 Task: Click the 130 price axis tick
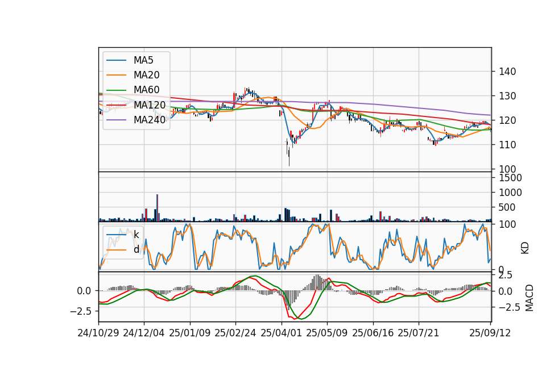tap(507, 96)
